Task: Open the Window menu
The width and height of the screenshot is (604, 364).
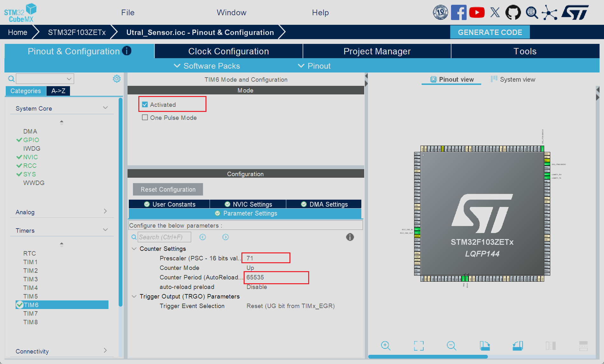Action: tap(232, 13)
